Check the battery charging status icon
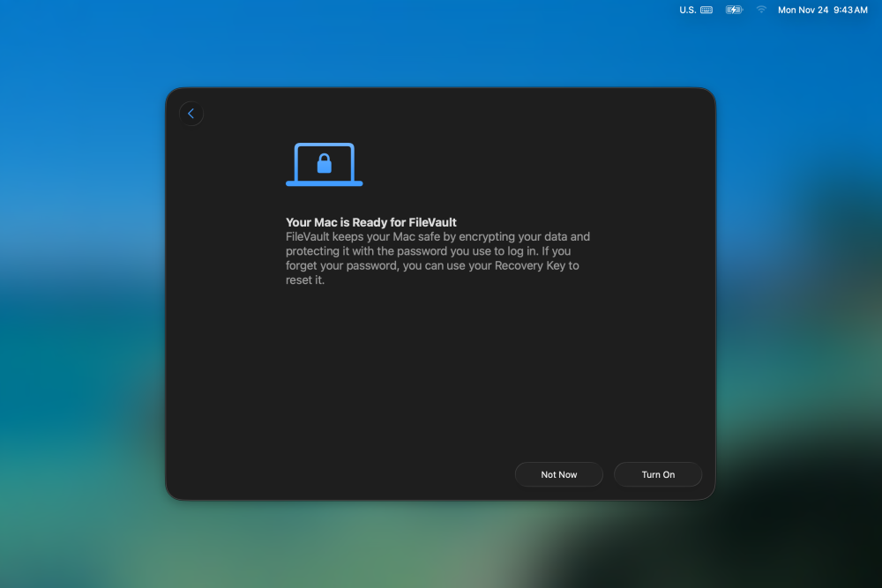 coord(734,10)
